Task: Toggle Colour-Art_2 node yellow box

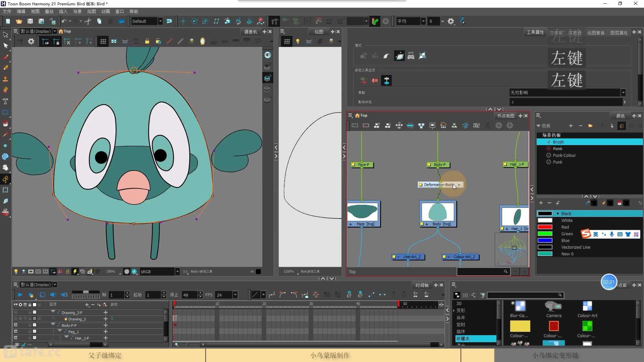Action: click(444, 257)
